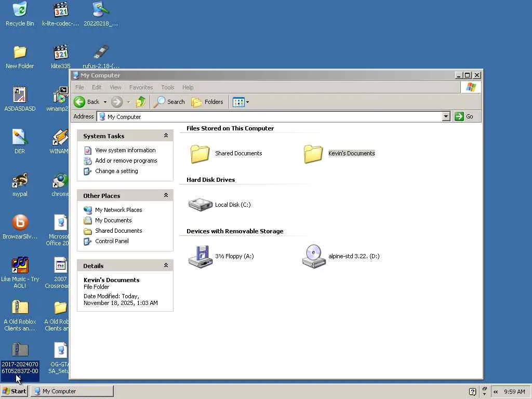Viewport: 532px width, 399px height.
Task: Select the Local Disk (C:) drive
Action: pyautogui.click(x=200, y=205)
